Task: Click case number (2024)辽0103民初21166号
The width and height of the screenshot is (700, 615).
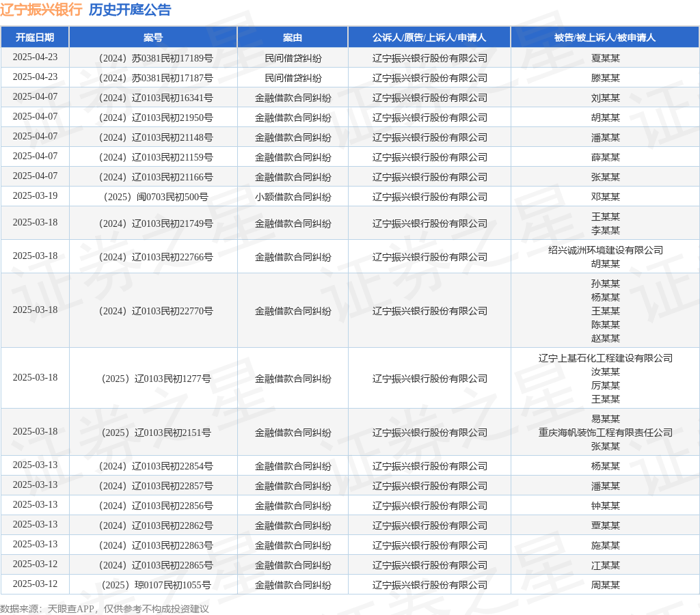Action: 156,177
